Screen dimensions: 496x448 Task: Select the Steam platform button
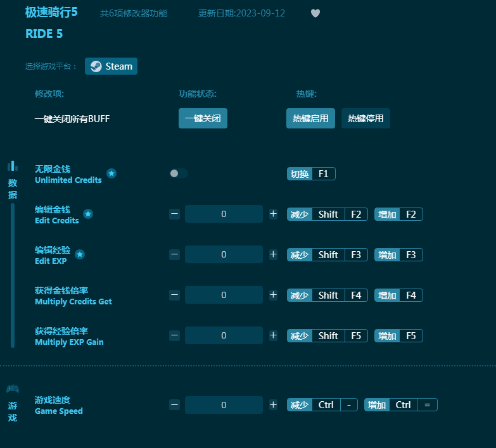coord(111,66)
